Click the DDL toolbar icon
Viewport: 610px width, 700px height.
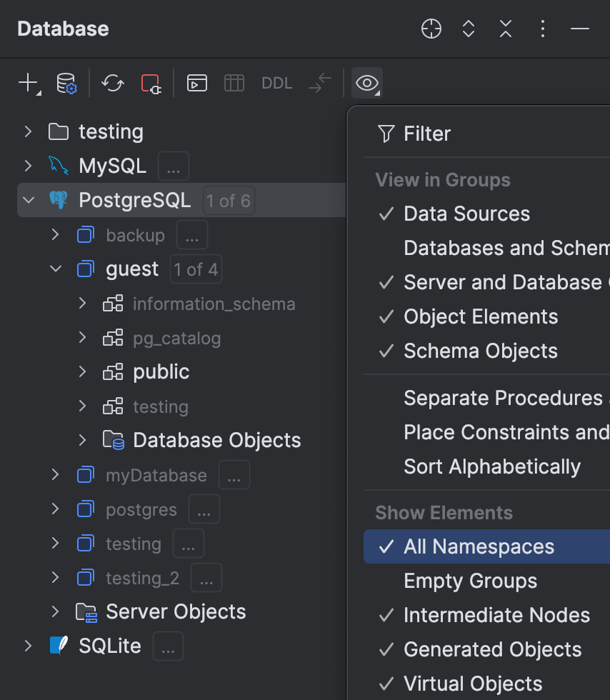pos(276,83)
